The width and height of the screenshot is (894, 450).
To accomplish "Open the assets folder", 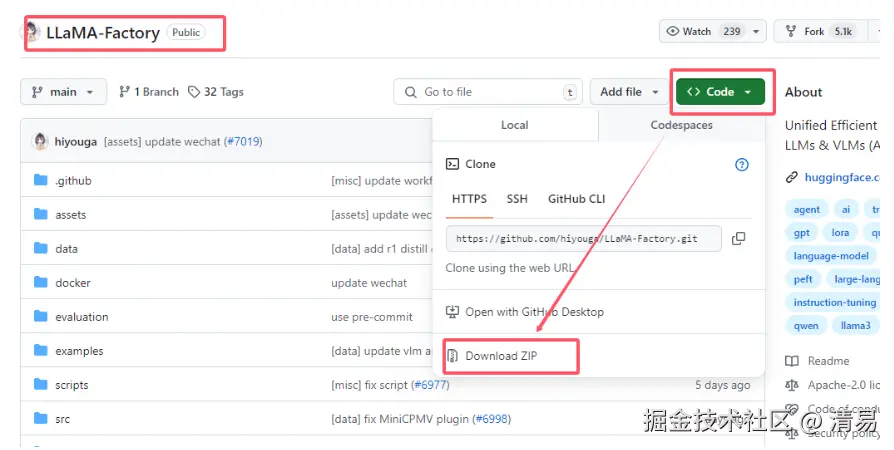I will [x=71, y=215].
